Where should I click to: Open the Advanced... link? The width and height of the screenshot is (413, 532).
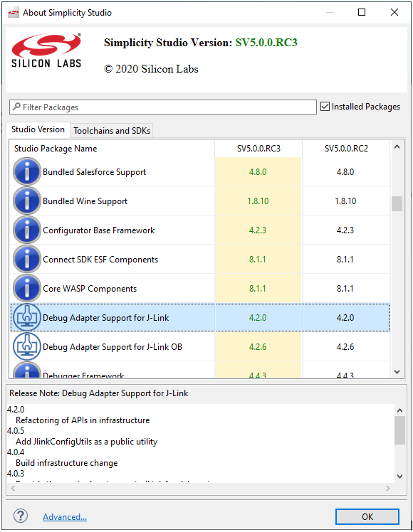tap(65, 517)
